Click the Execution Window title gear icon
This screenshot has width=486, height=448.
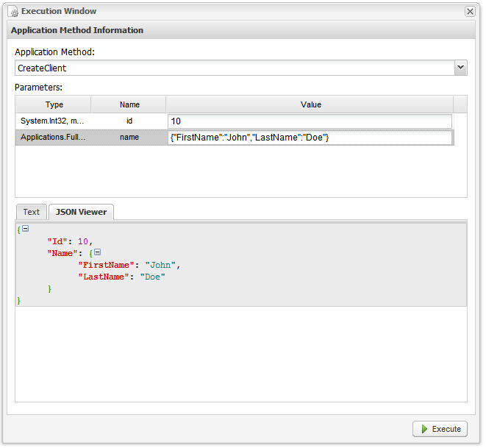(14, 12)
